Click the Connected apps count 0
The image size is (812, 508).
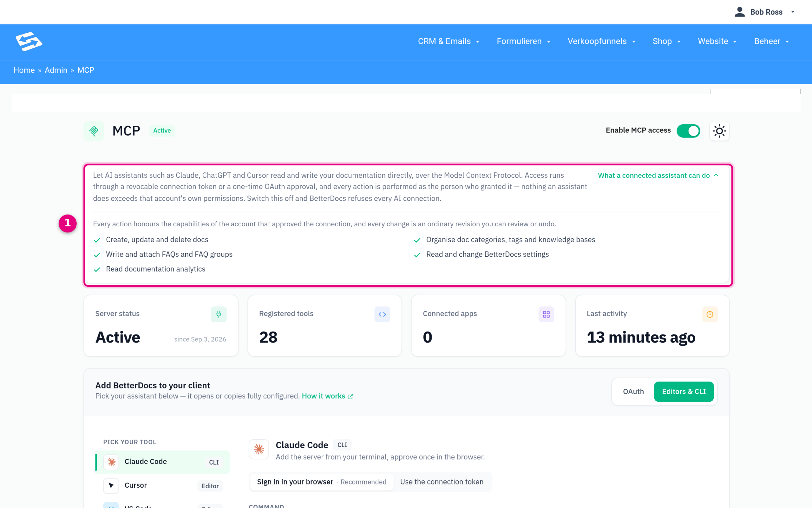pyautogui.click(x=428, y=337)
